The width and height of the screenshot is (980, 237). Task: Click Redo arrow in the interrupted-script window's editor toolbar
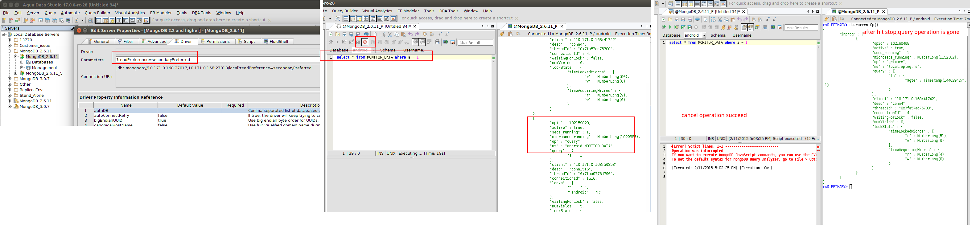(746, 19)
